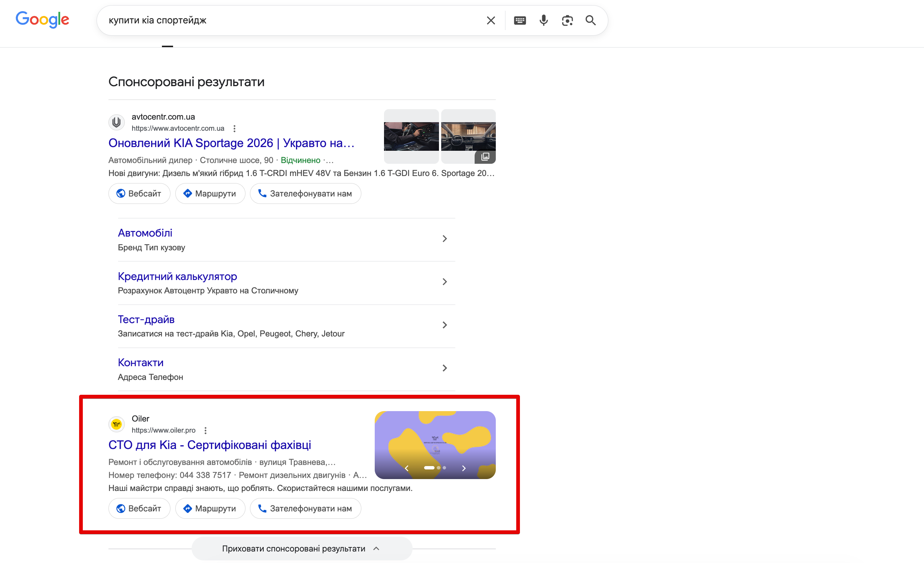Click the green 'Відчинено' status text
The width and height of the screenshot is (924, 563).
point(300,160)
